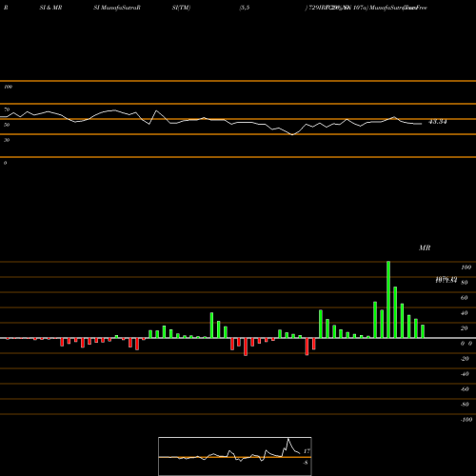The image size is (476, 476).
Task: Click the 40 label on MR axis
Action: click(x=465, y=313)
